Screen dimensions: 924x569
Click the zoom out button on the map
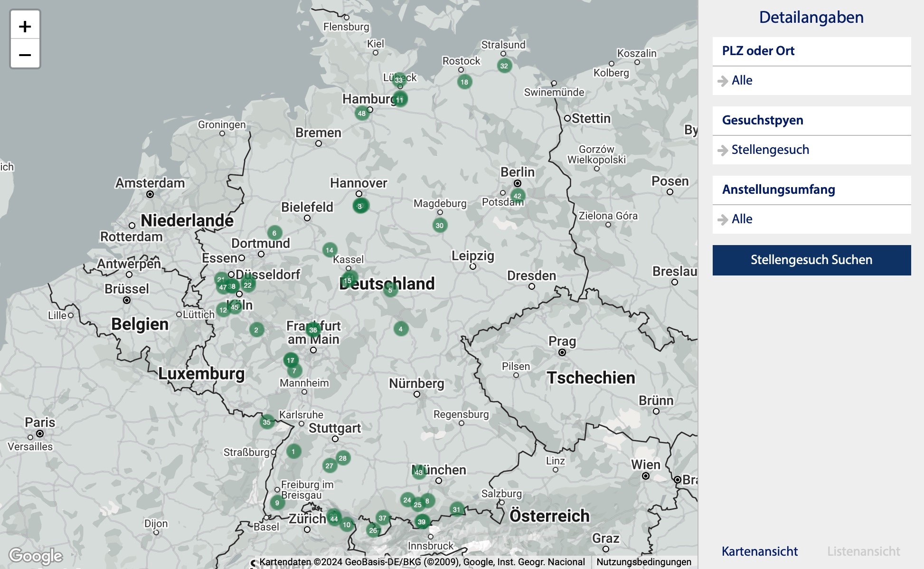(x=25, y=55)
